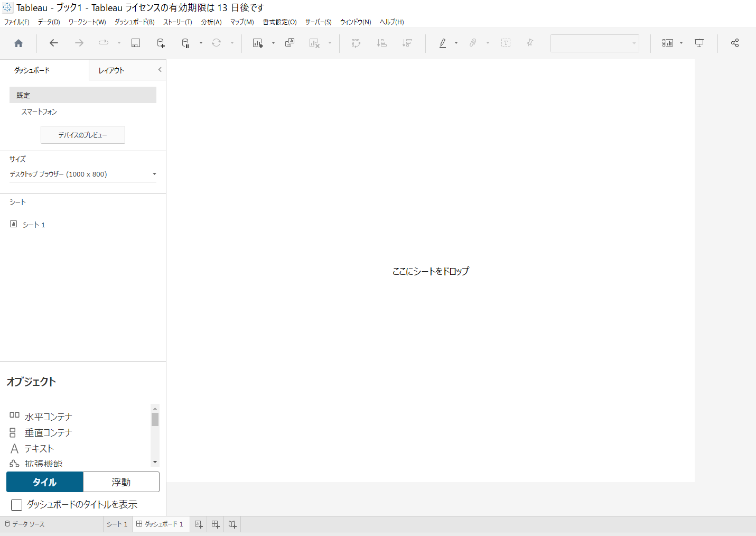Click new dashboard icon in bottom tab bar
This screenshot has height=536, width=756.
pos(216,524)
